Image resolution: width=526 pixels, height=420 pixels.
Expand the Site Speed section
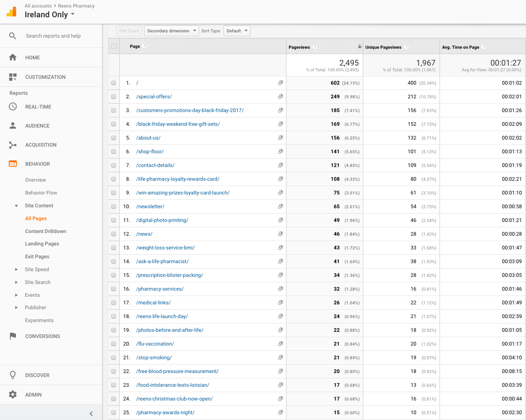point(16,269)
